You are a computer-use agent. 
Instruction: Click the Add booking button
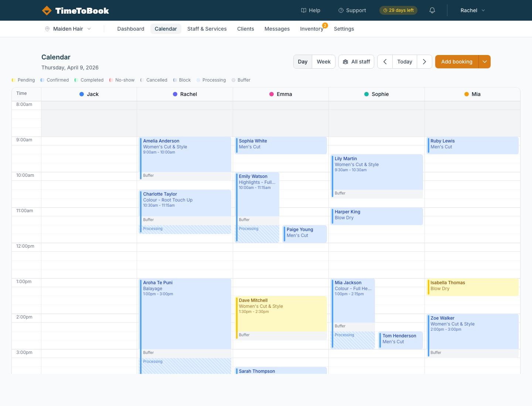456,62
